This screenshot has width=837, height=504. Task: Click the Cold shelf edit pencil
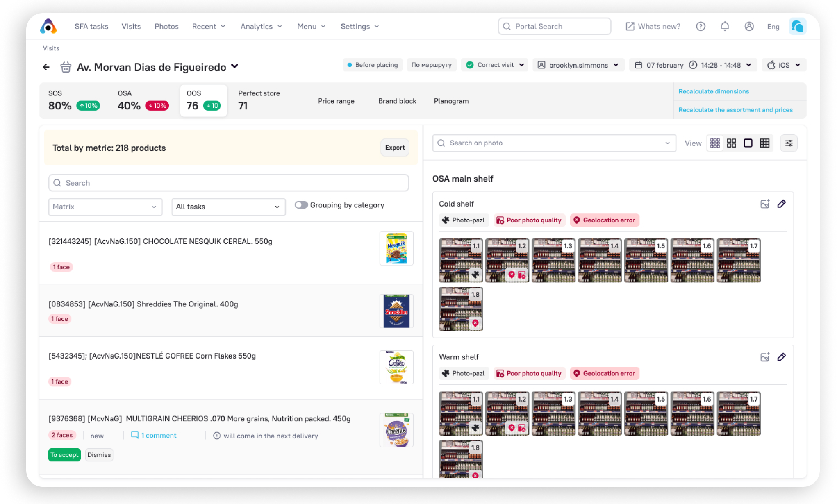[781, 204]
